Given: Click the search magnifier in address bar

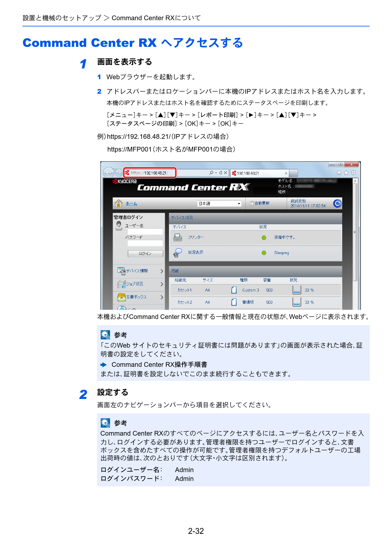Looking at the screenshot, I should point(211,173).
